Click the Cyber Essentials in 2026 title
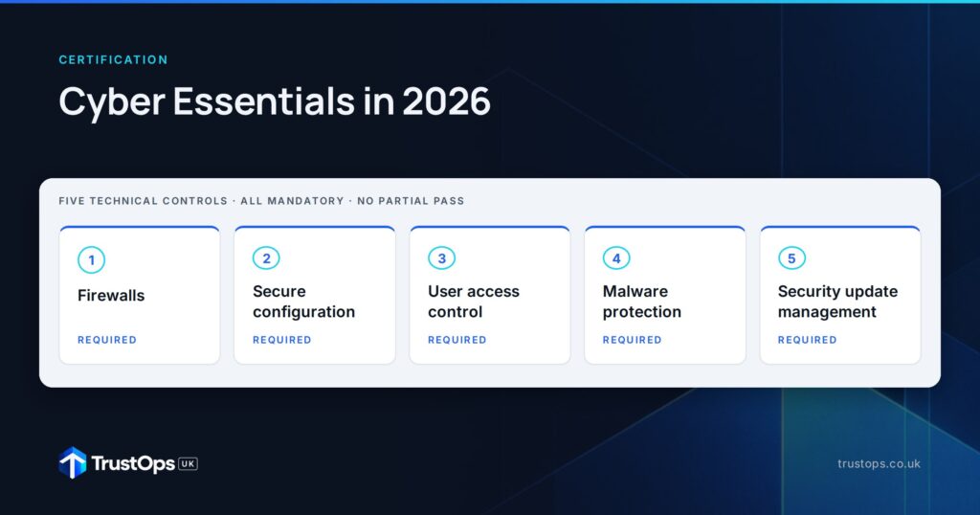This screenshot has height=515, width=980. [x=275, y=101]
